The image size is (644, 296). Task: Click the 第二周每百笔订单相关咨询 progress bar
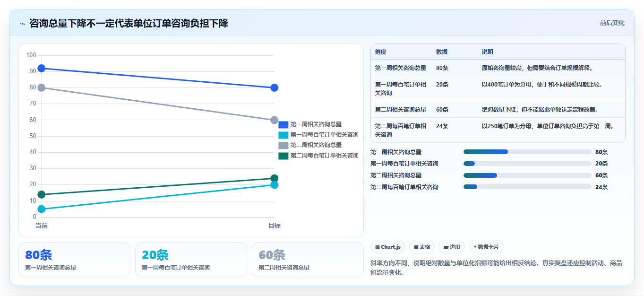click(527, 187)
